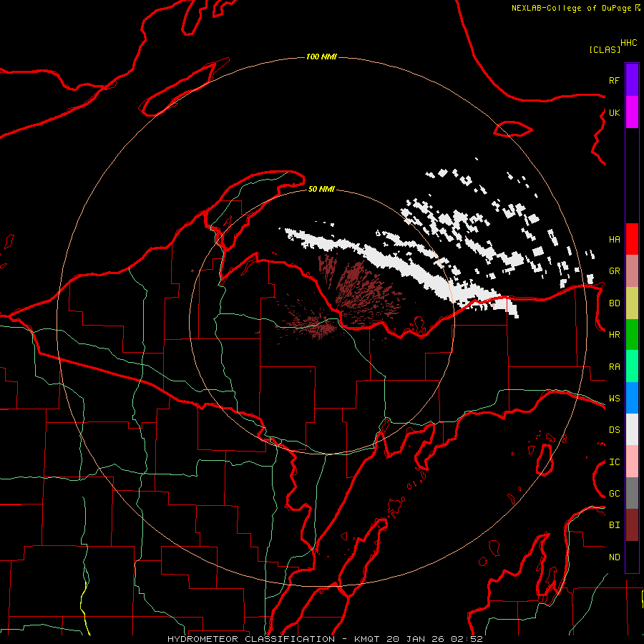Click the NEXLAB-College of DuPage credit
Viewport: 644px width, 644px height.
click(571, 8)
